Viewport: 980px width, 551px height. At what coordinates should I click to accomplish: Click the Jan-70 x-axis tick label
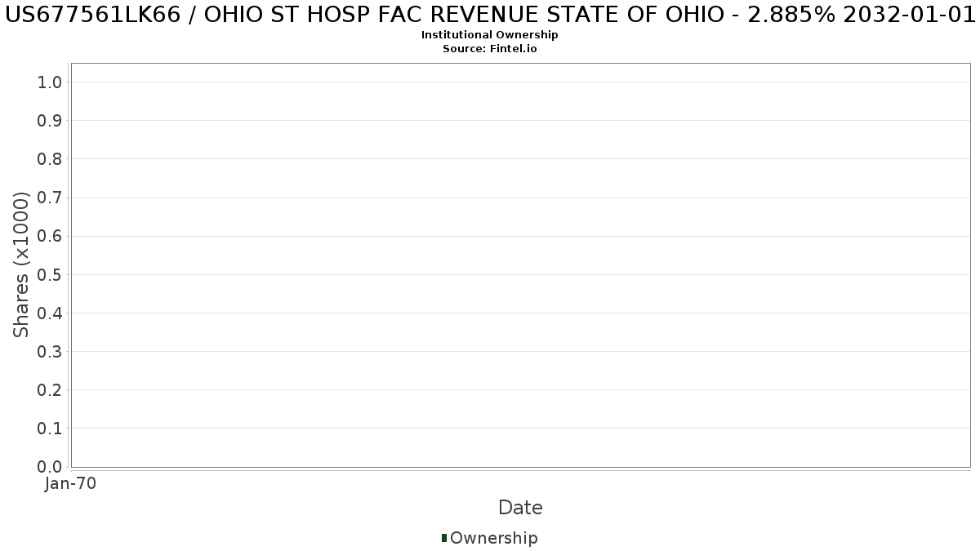click(71, 484)
